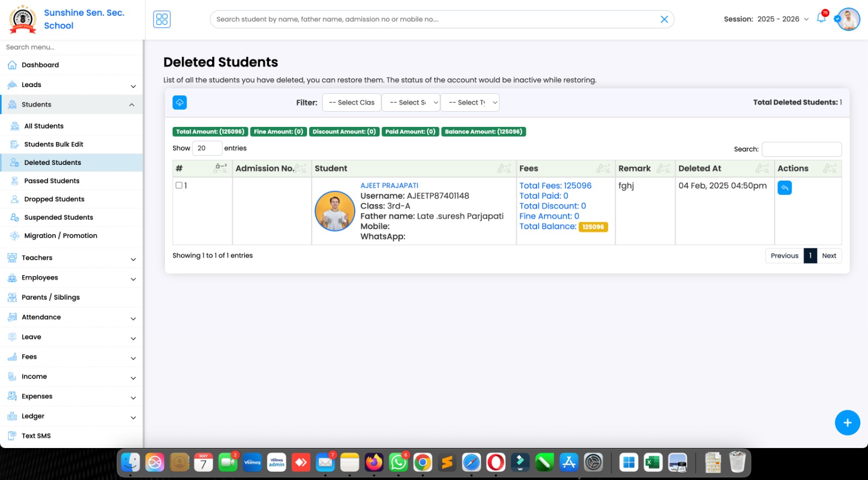Change the Show entries number field

tap(207, 148)
